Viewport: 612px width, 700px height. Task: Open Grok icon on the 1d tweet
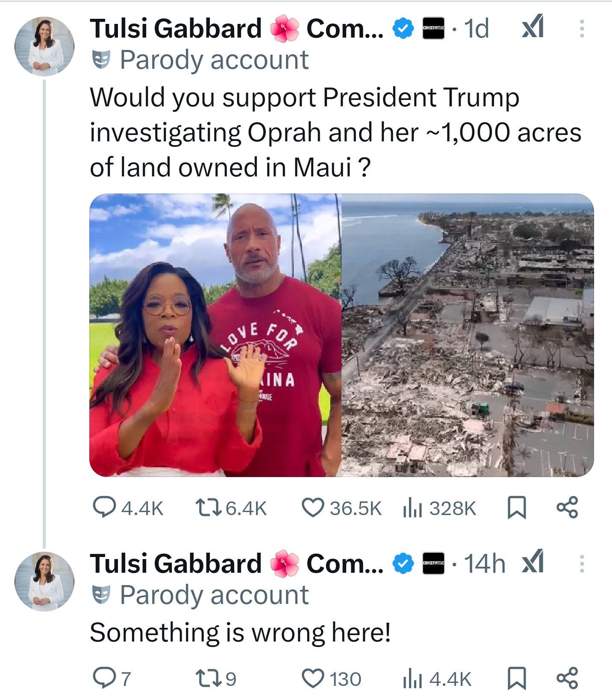[x=533, y=26]
